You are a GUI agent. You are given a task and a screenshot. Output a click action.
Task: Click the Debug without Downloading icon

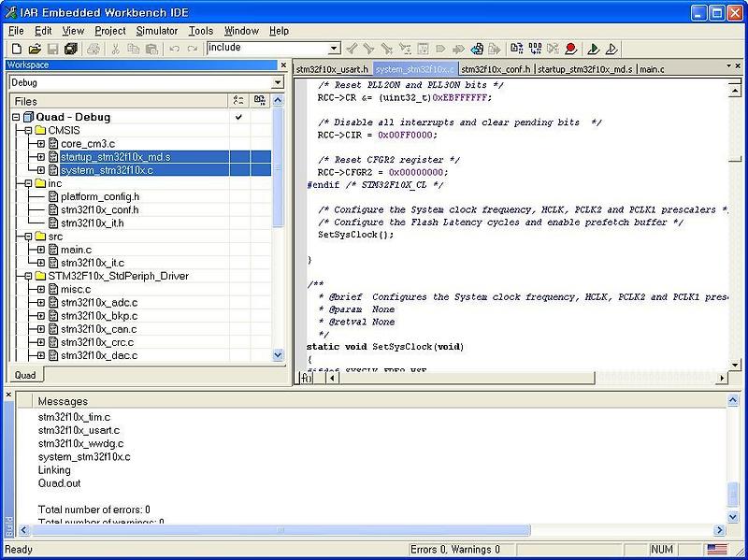611,49
